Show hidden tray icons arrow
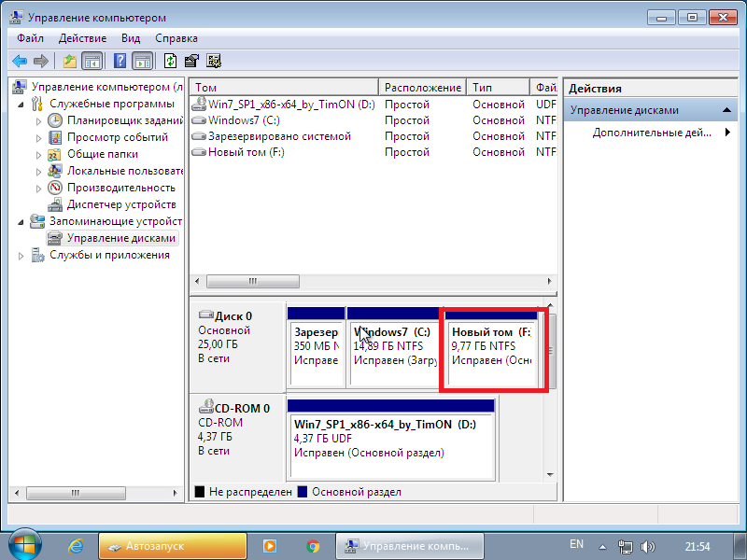The image size is (747, 560). pyautogui.click(x=602, y=547)
